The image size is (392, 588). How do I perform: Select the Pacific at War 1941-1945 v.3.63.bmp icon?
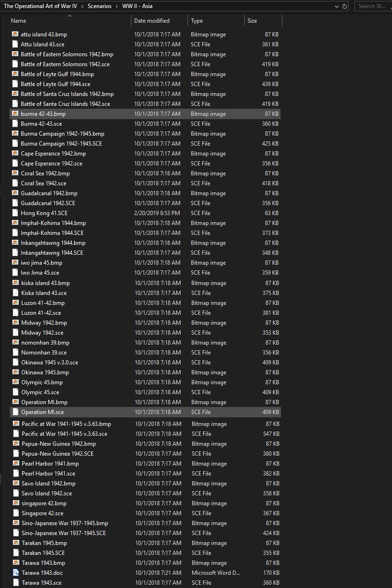[x=16, y=424]
